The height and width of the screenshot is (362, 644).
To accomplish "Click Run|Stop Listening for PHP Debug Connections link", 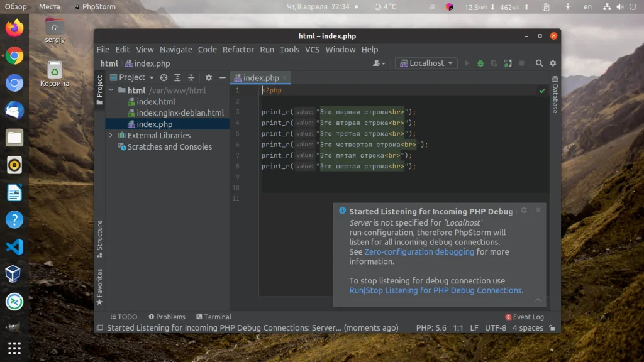I will [435, 290].
